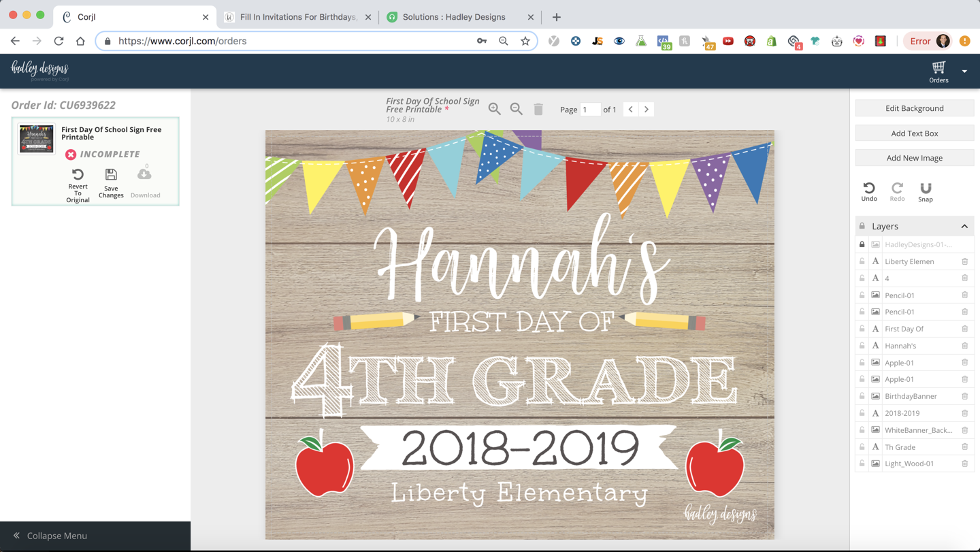Select the Light_Wood-01 layer name
The image size is (980, 552).
[x=909, y=464]
